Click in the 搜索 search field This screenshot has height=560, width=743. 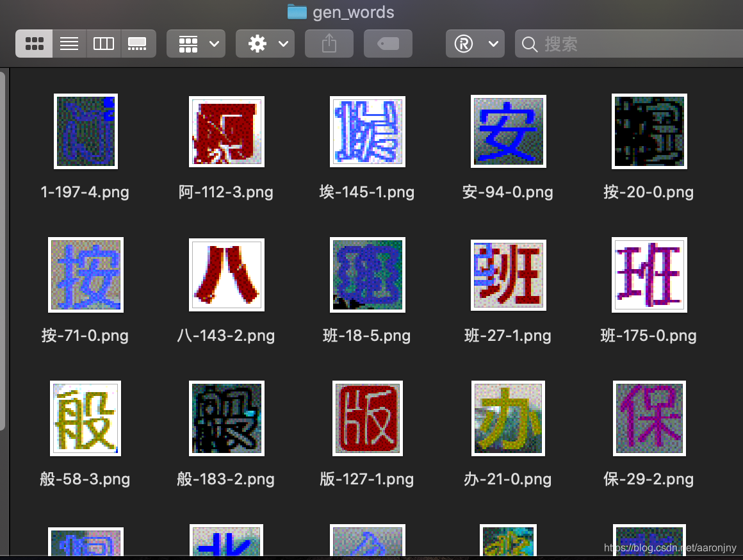point(629,44)
